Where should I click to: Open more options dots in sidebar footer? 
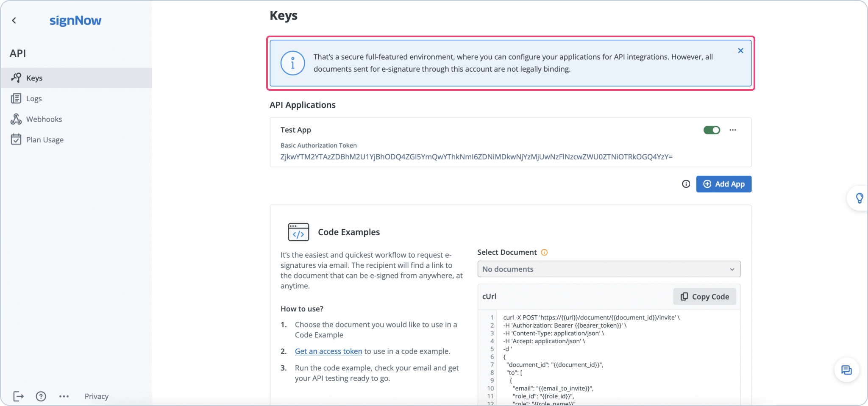[64, 396]
